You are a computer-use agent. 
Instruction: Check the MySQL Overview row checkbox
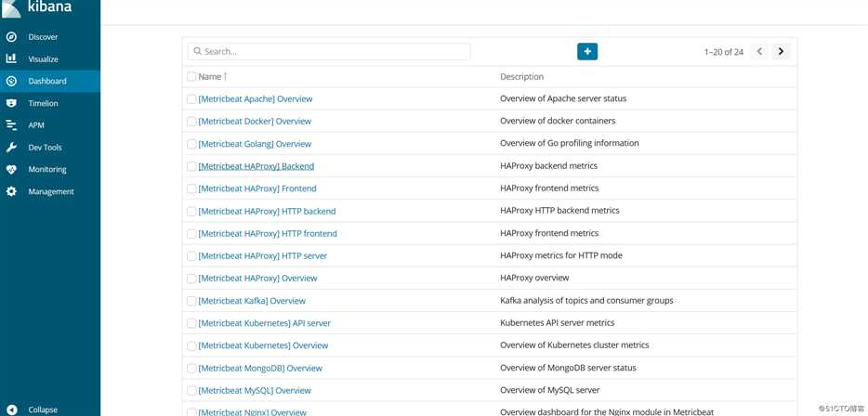(191, 391)
